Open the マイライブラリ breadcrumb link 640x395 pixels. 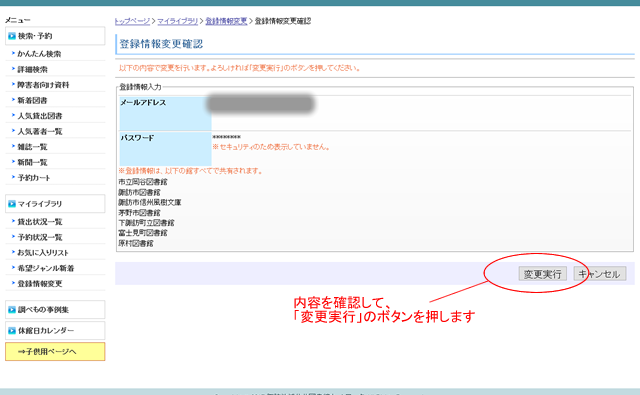pyautogui.click(x=178, y=21)
